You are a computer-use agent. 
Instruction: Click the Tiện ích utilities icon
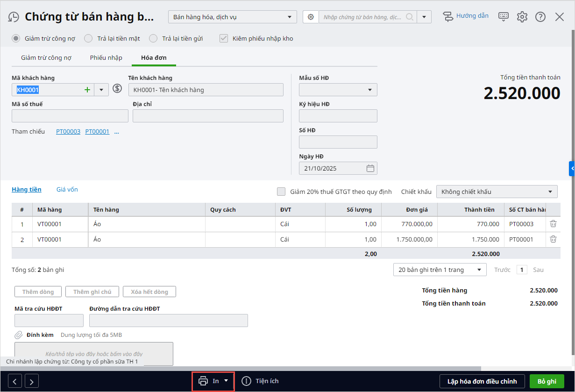246,381
